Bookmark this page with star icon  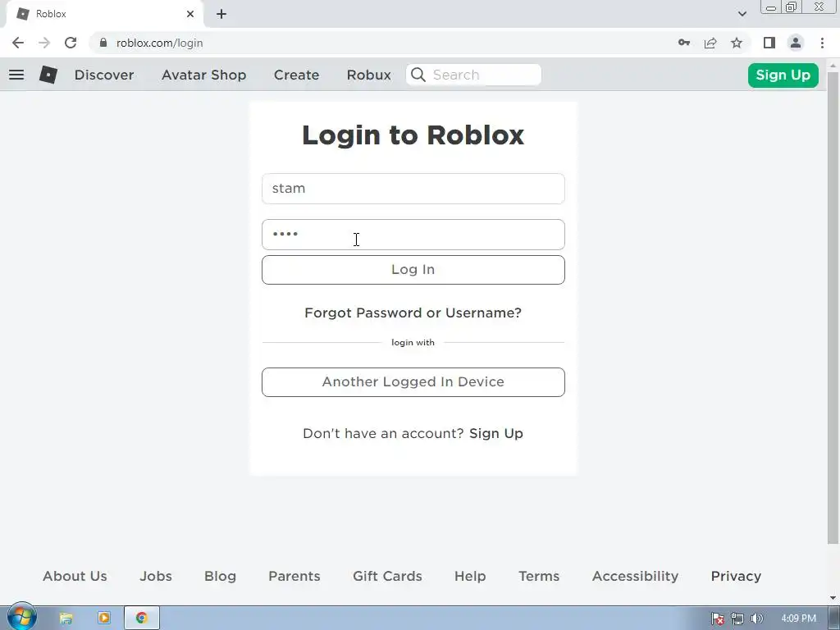pos(737,43)
